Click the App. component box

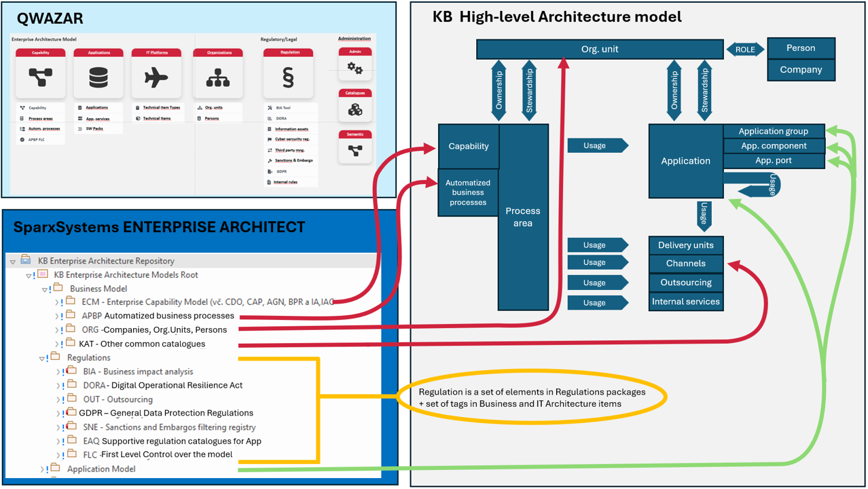click(773, 146)
